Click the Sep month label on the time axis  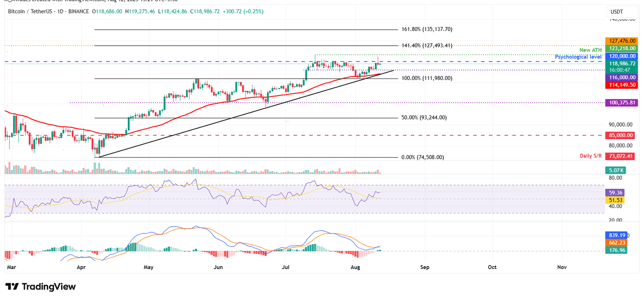pyautogui.click(x=425, y=267)
